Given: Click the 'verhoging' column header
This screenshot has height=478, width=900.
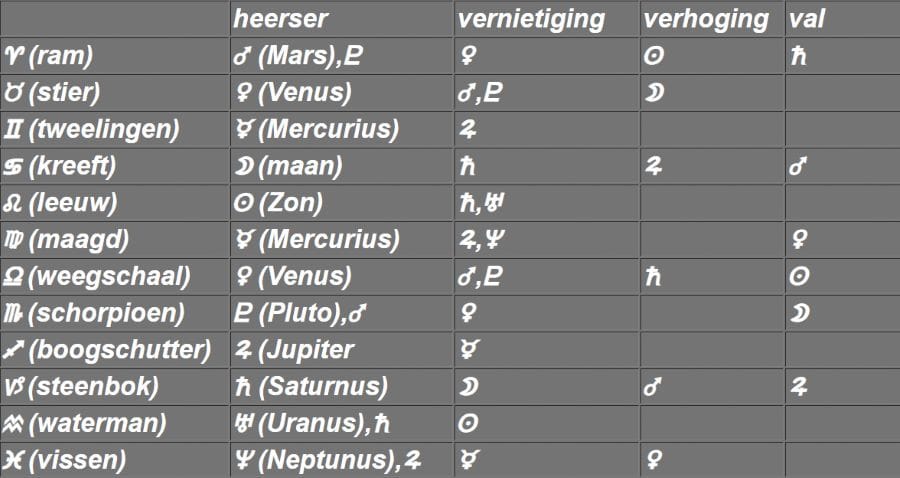Looking at the screenshot, I should (x=706, y=19).
